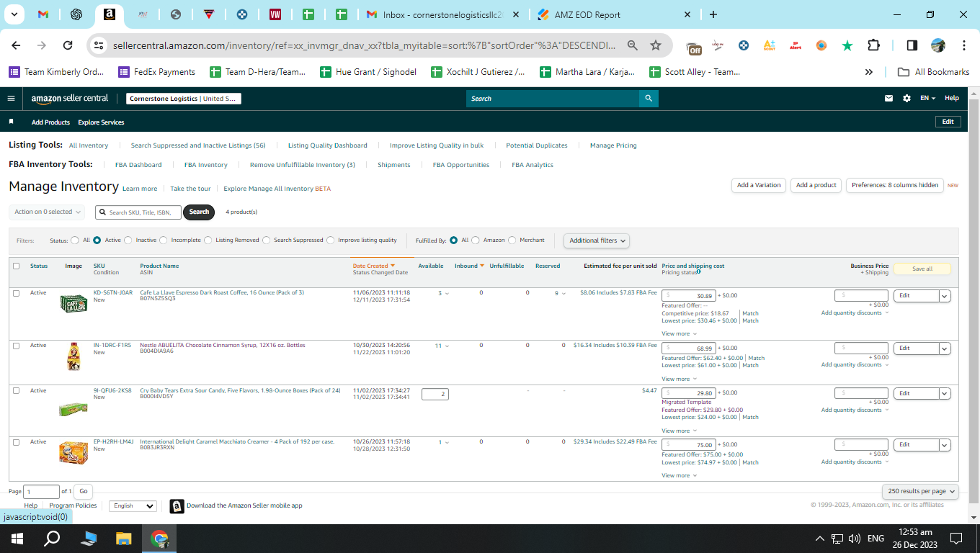Image resolution: width=980 pixels, height=553 pixels.
Task: Select Fulfilled By Merchant radio button
Action: click(512, 240)
